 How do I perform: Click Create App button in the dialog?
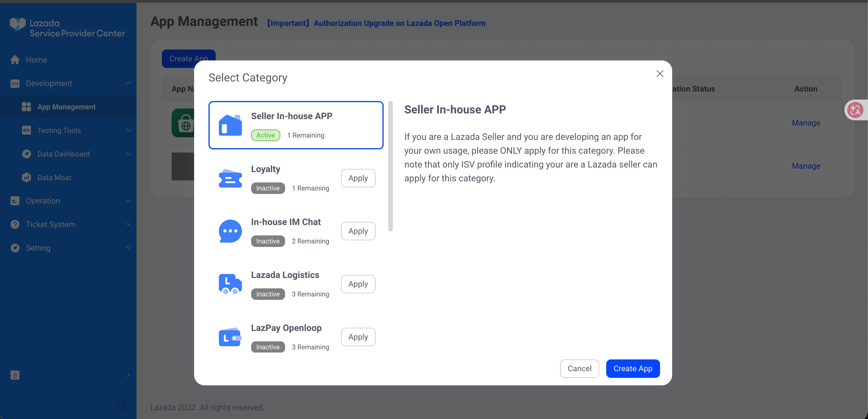(x=633, y=368)
